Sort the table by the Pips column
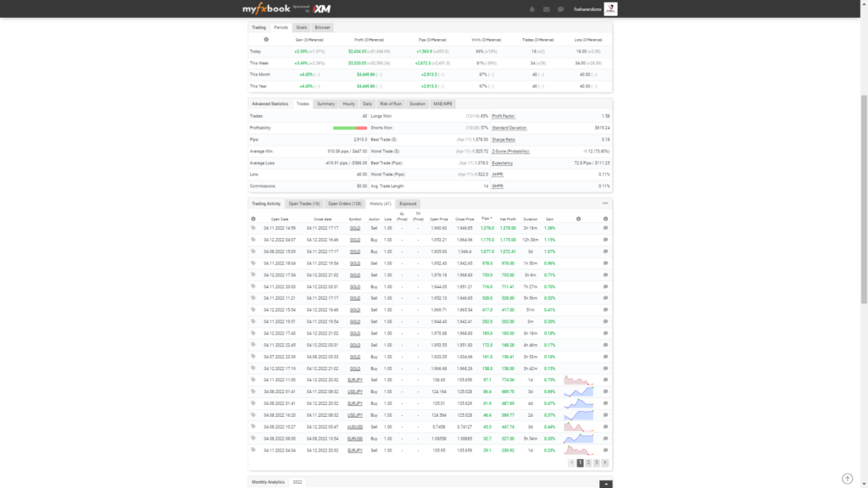The width and height of the screenshot is (868, 488). coord(487,219)
